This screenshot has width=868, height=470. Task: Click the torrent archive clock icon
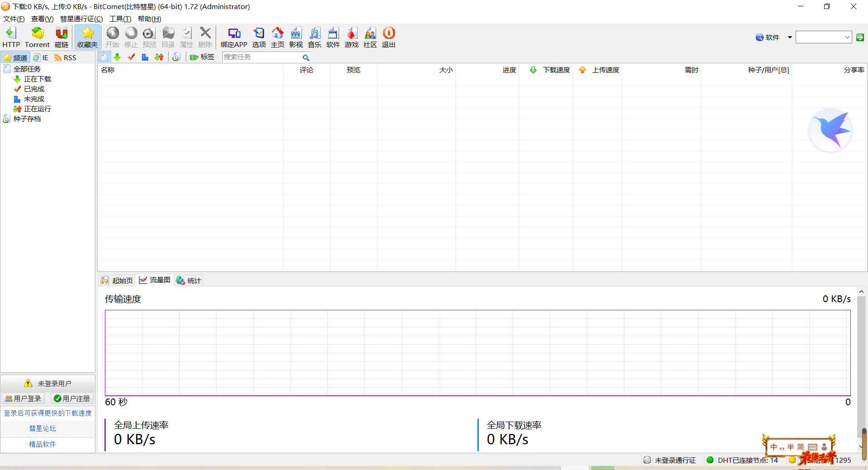(x=176, y=57)
